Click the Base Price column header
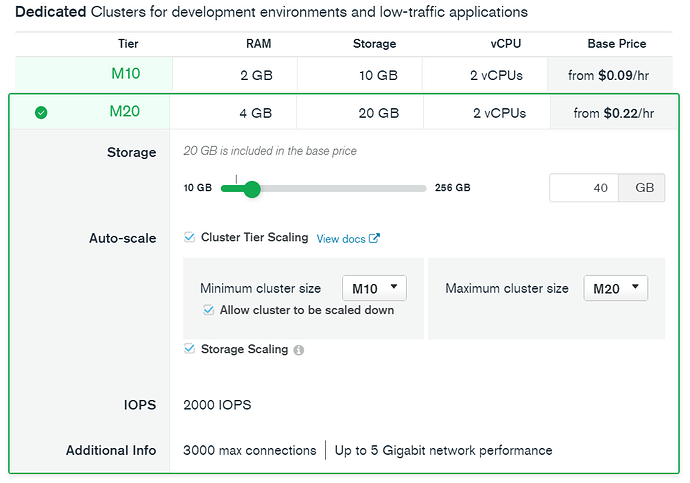Screen dimensions: 690x483 (616, 44)
